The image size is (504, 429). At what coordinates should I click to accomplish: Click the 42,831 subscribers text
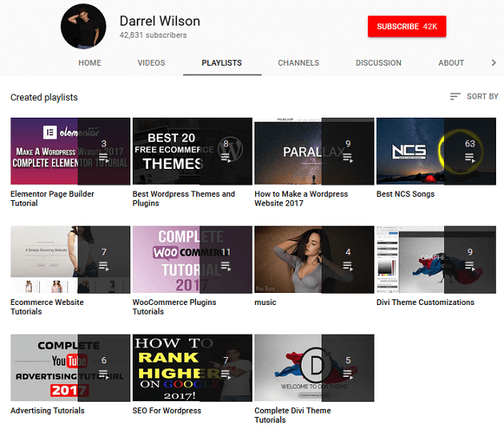click(x=153, y=35)
